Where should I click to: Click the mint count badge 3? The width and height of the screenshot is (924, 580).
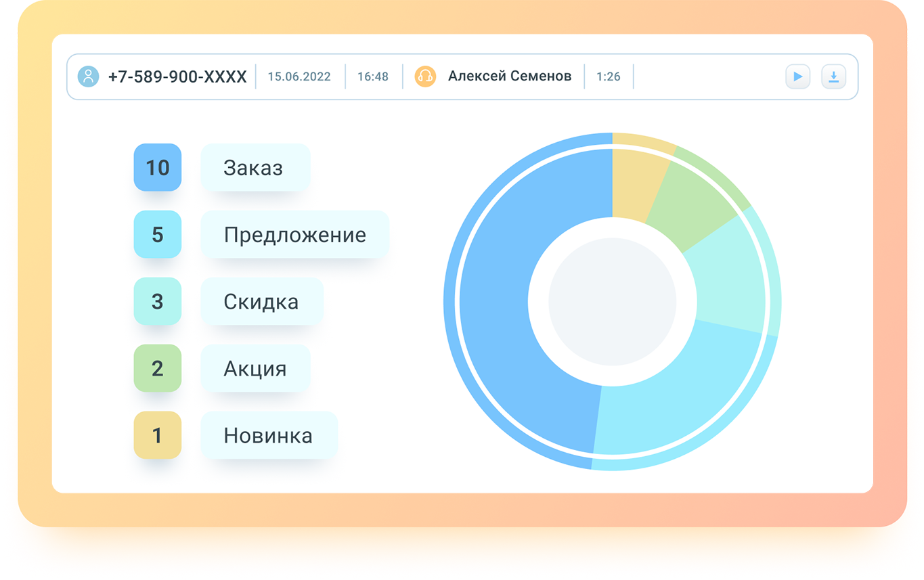click(x=158, y=301)
